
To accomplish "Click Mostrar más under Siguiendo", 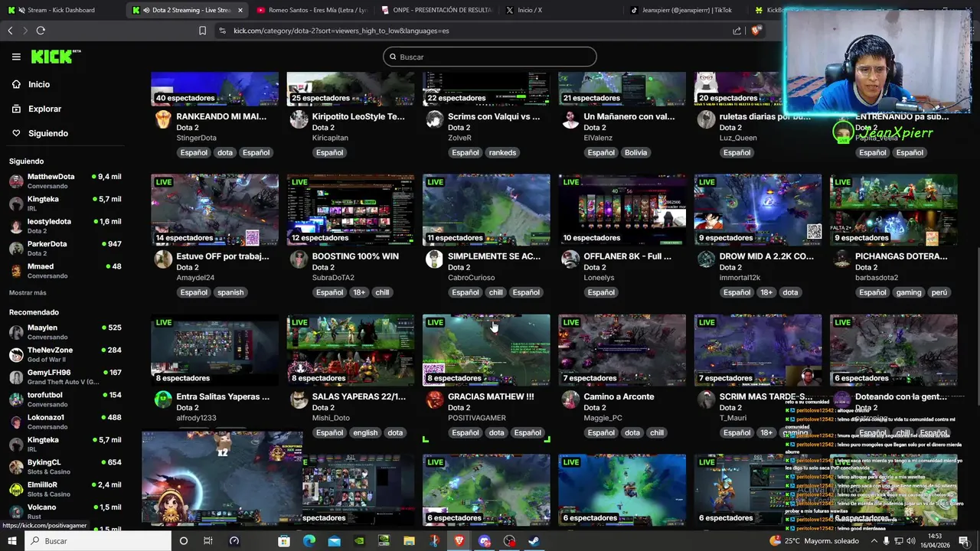I will [x=28, y=292].
